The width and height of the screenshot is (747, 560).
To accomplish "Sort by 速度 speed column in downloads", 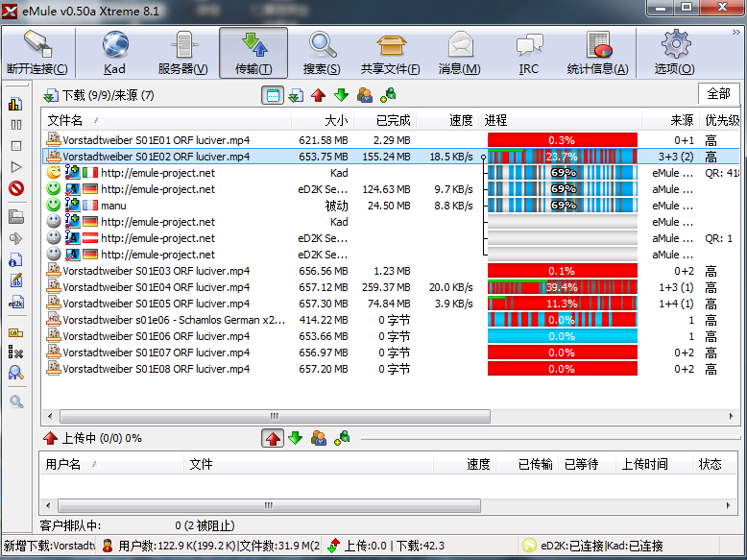I will 447,120.
